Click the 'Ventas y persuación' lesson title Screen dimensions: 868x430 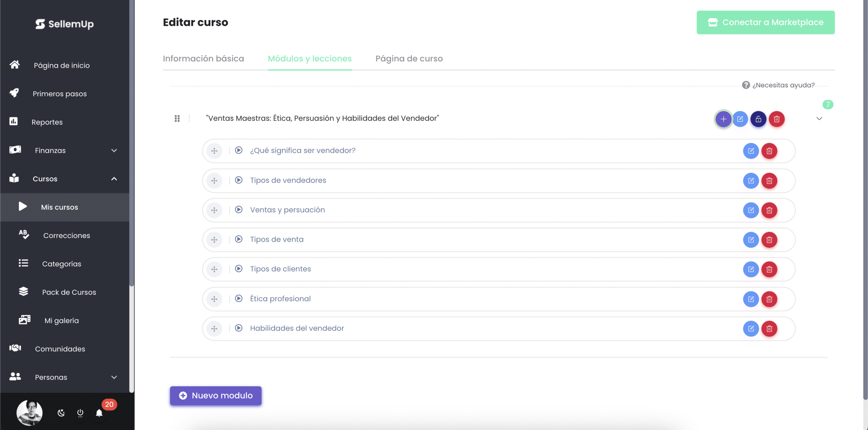[288, 210]
